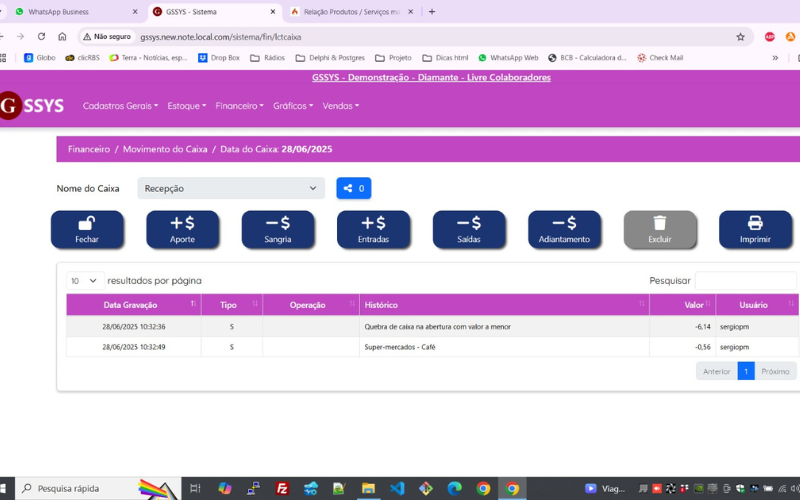Click the Saídas minus-dollar button

(469, 229)
